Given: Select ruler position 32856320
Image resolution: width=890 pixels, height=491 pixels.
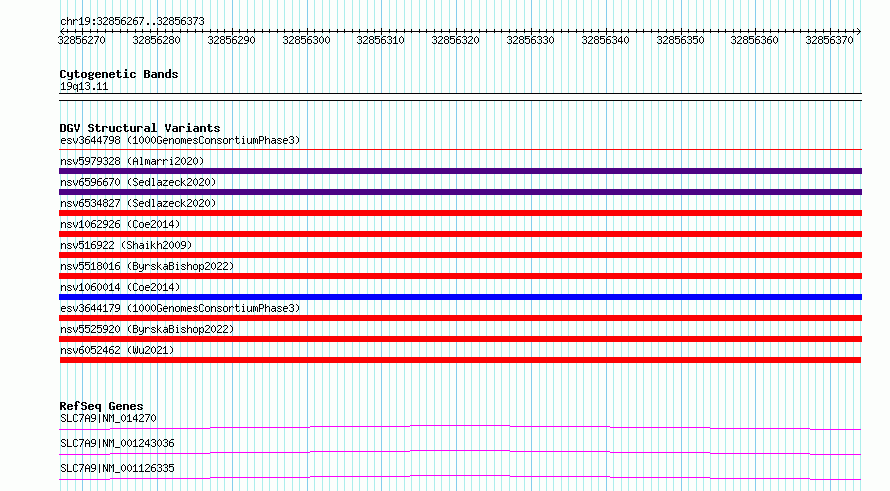Looking at the screenshot, I should [455, 40].
